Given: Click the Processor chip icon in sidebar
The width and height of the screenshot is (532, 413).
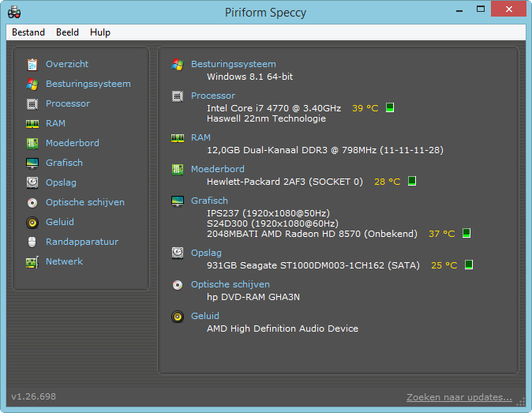Looking at the screenshot, I should [32, 103].
